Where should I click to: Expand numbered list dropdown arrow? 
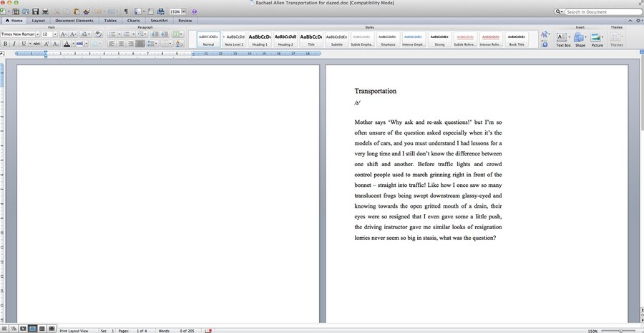point(134,34)
